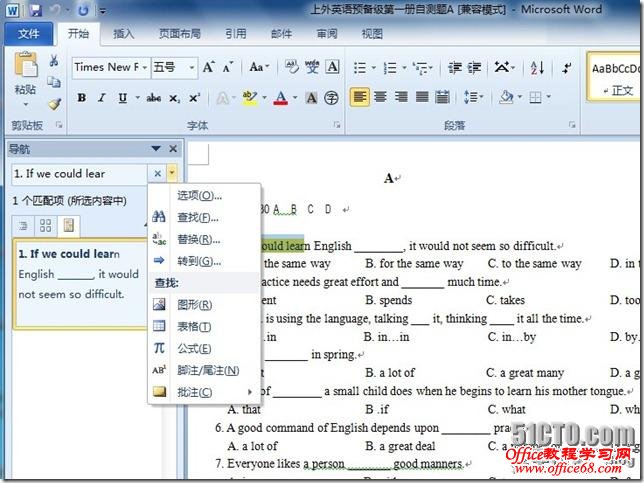Click the navigation search input field

79,174
